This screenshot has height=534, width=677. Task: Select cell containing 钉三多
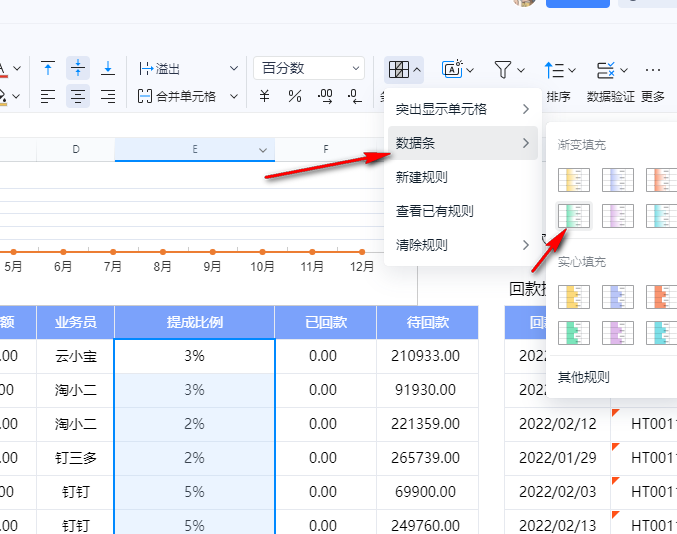[x=76, y=458]
